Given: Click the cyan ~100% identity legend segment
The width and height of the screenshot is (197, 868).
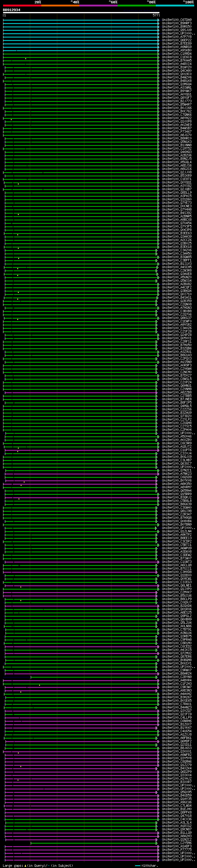Looking at the screenshot, I should (x=175, y=6).
